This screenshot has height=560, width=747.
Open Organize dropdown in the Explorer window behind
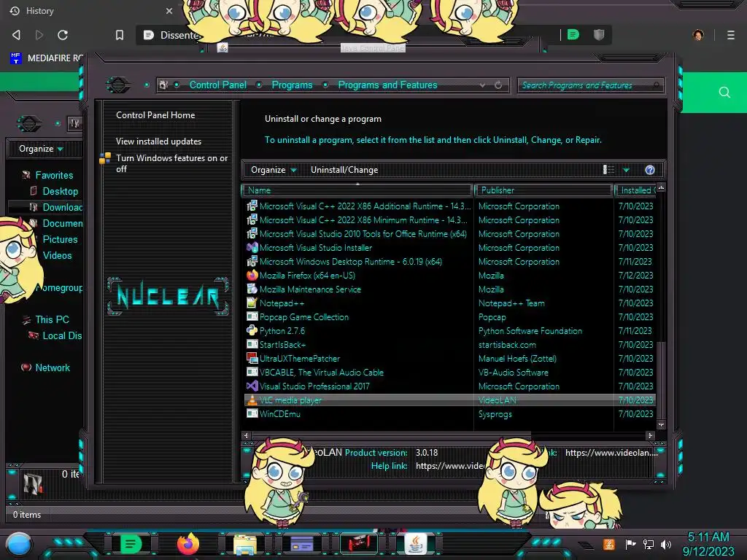(x=41, y=149)
